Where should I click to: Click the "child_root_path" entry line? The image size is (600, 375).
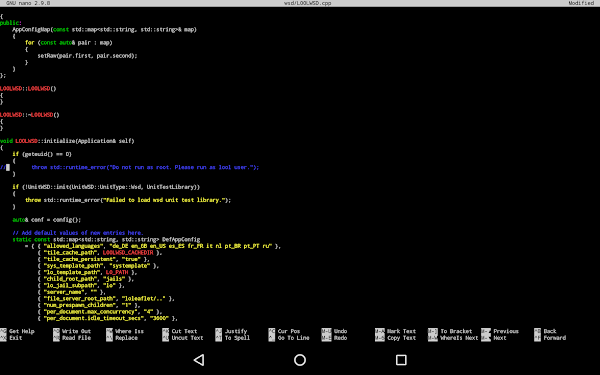pos(86,279)
